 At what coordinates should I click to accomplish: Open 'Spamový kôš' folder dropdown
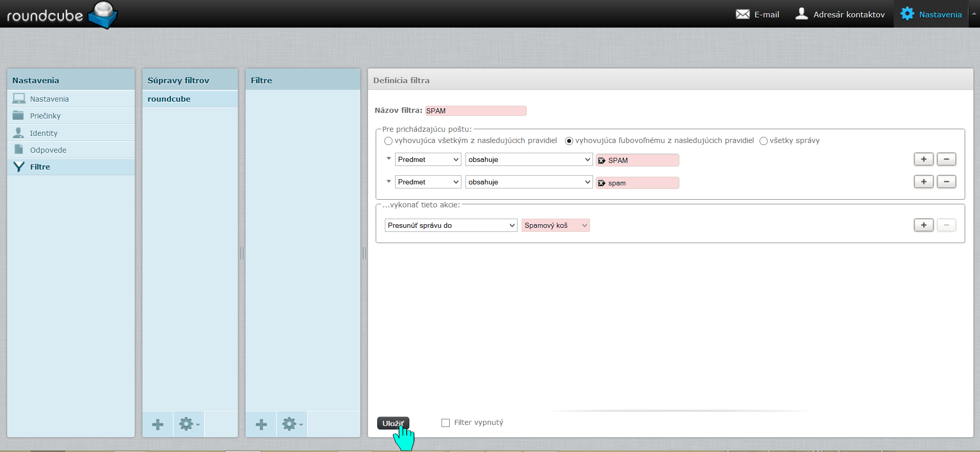(x=555, y=226)
